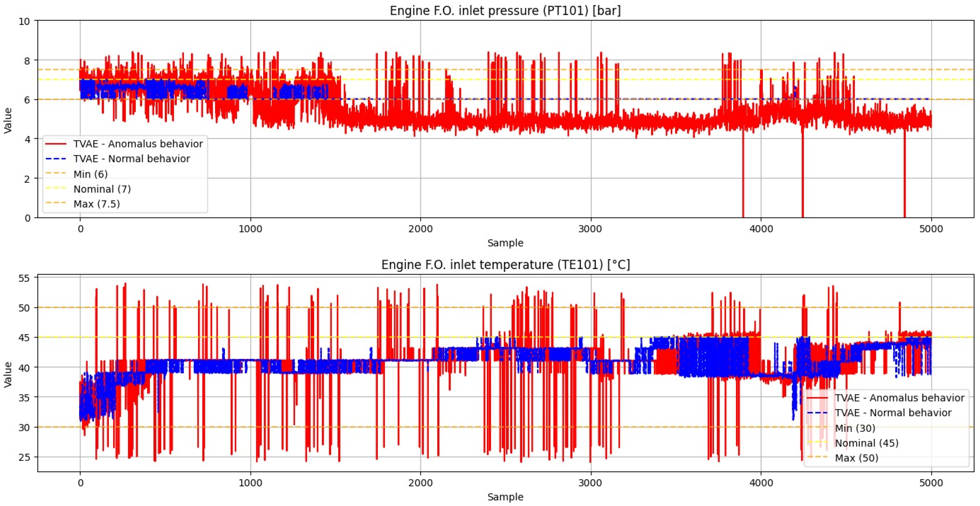Select 'Nominal (7)' legend entry
980x506 pixels.
point(102,189)
